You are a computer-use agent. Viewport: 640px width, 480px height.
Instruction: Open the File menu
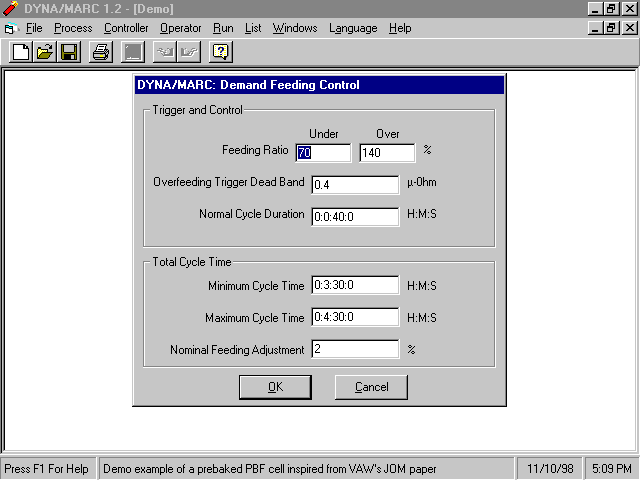[34, 28]
